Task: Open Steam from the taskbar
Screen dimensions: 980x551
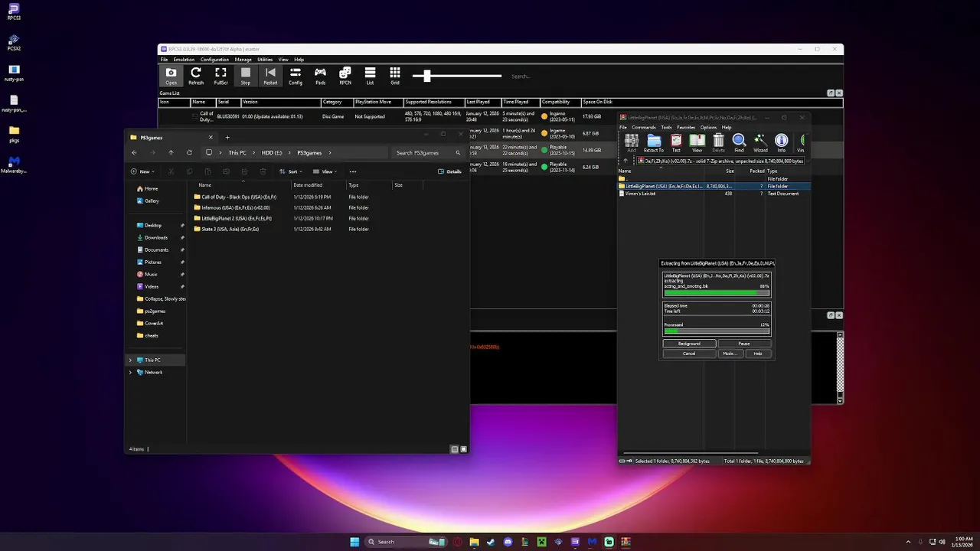Action: click(491, 542)
